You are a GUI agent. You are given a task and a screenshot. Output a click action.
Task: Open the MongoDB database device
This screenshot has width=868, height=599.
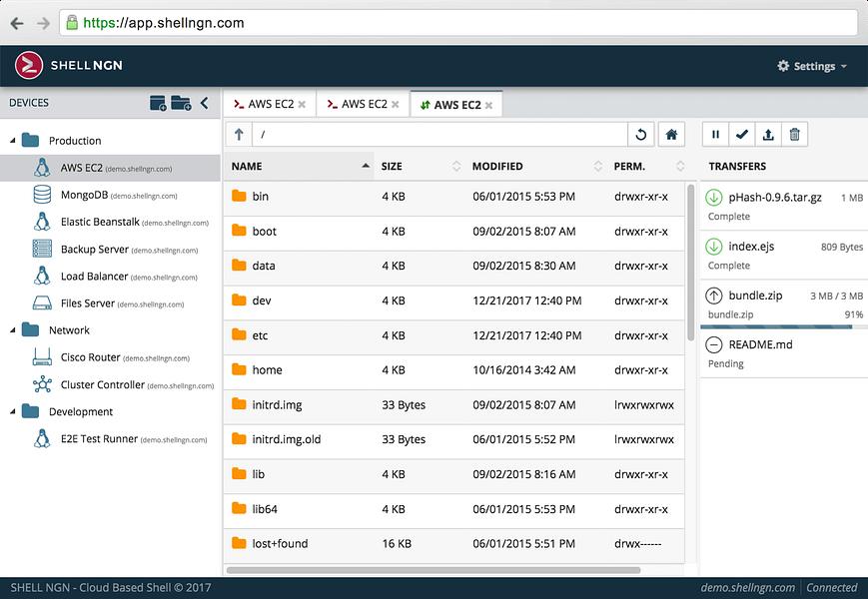[110, 195]
